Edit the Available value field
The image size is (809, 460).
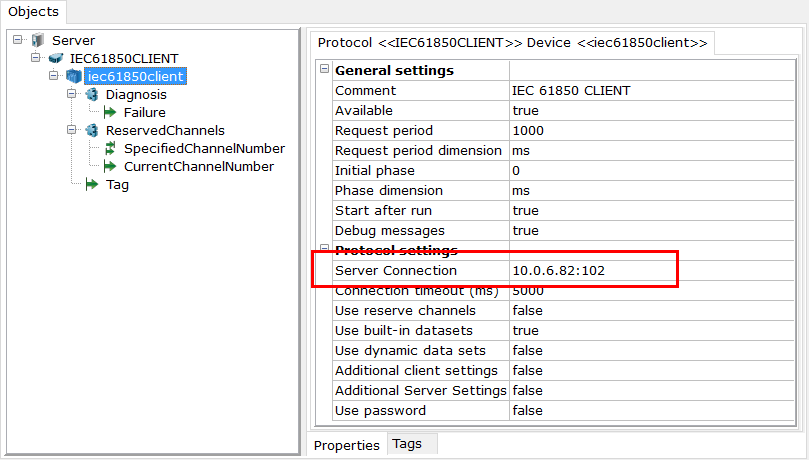click(652, 111)
